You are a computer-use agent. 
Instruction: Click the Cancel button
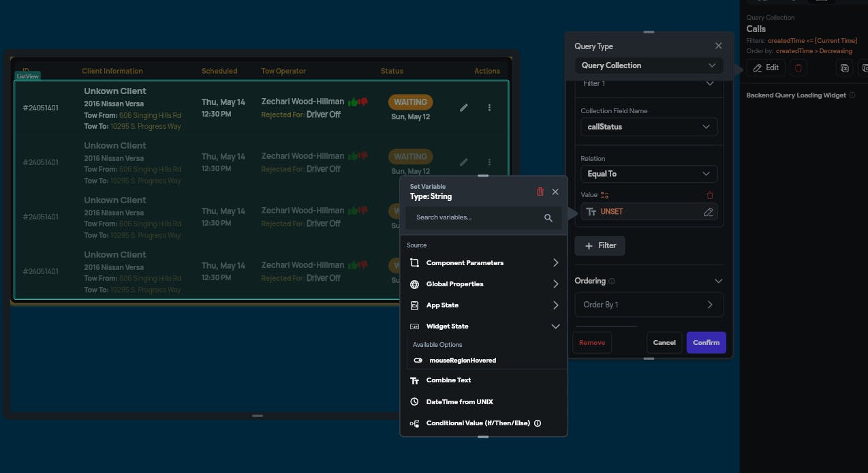(x=664, y=342)
